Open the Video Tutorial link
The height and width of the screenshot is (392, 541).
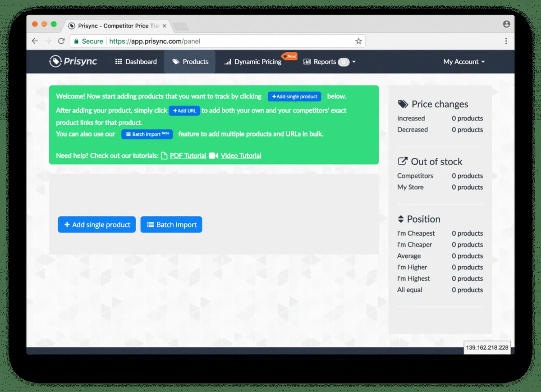pyautogui.click(x=241, y=155)
